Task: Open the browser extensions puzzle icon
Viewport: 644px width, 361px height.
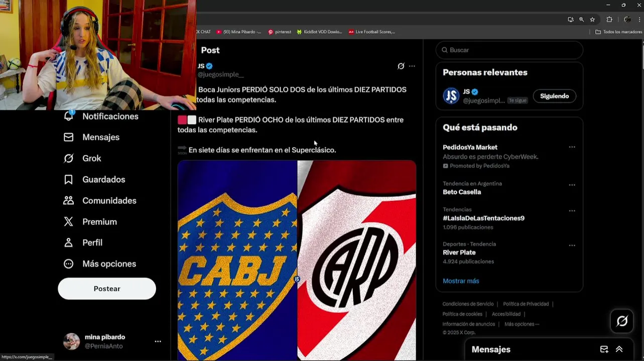Action: pos(609,20)
